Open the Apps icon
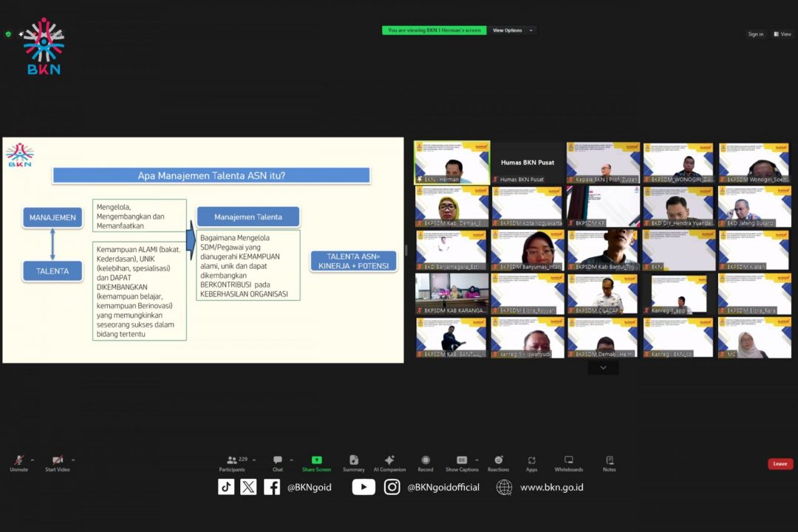Image resolution: width=798 pixels, height=532 pixels. tap(531, 460)
